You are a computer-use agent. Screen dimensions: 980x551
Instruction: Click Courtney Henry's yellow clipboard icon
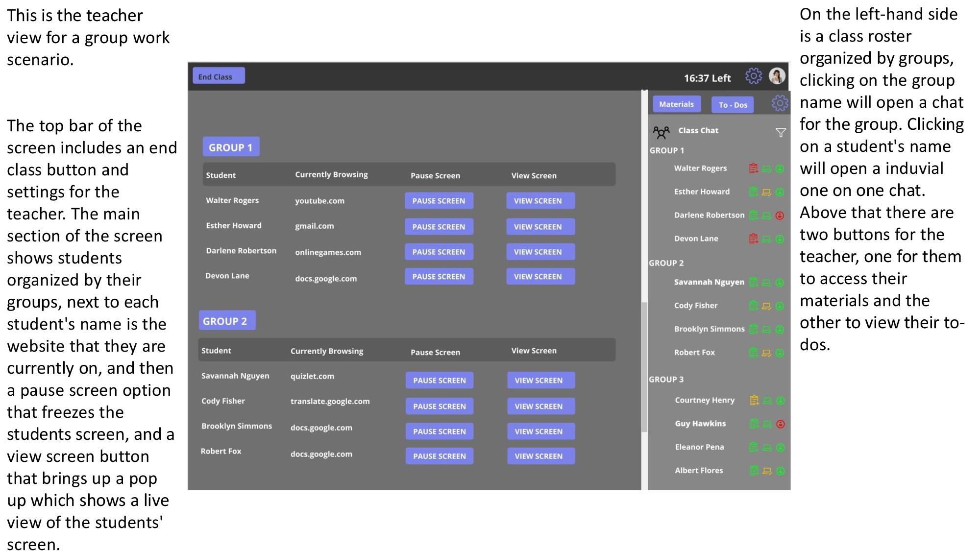[x=754, y=400]
